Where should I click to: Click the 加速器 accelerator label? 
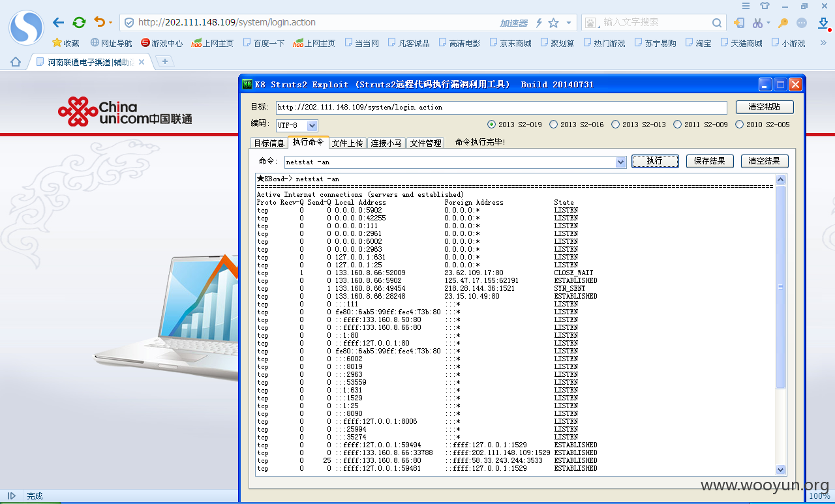click(x=514, y=23)
